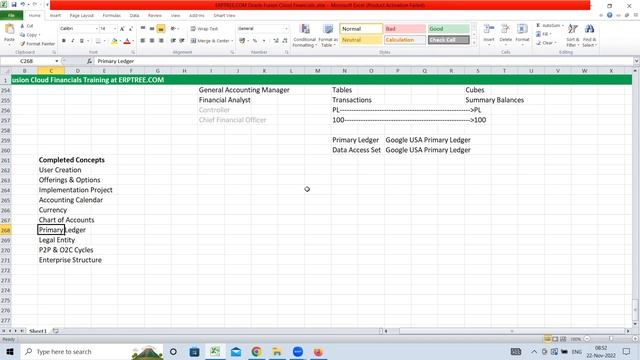640x360 pixels.
Task: Open the Sort & Filter icon
Action: click(573, 29)
